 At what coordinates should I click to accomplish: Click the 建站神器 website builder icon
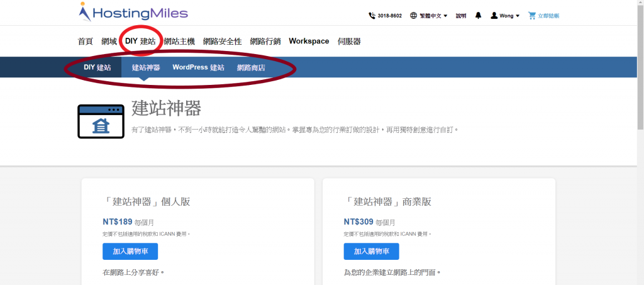tap(101, 121)
